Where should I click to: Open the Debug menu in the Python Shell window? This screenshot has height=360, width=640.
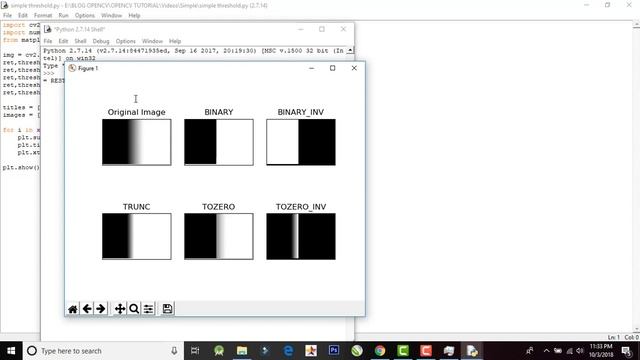(101, 41)
